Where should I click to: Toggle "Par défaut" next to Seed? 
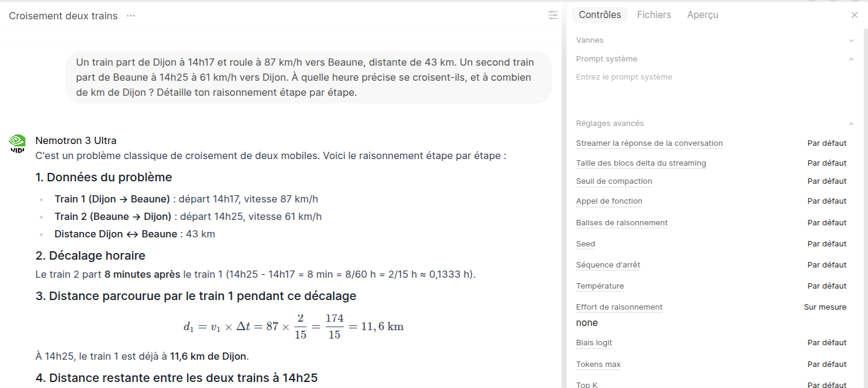827,244
